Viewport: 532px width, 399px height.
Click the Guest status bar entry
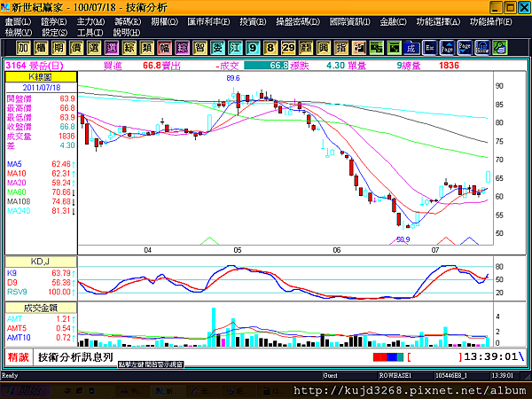(x=331, y=376)
